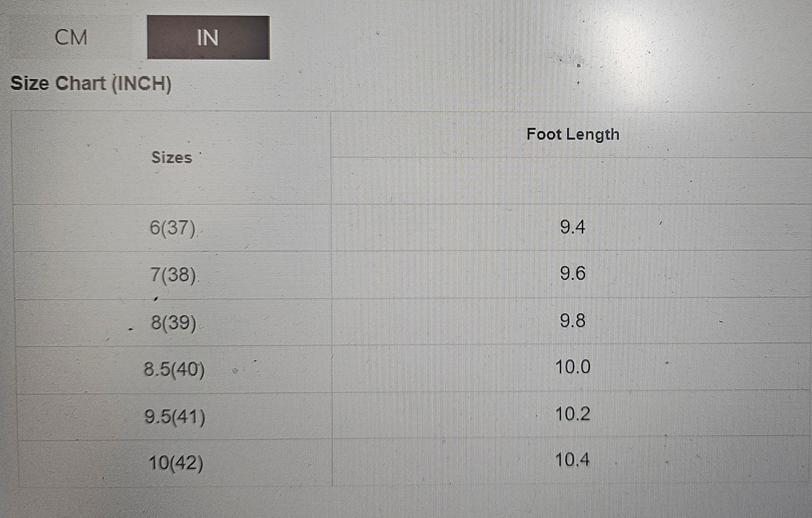812x518 pixels.
Task: Click the 9.8 foot length value
Action: tap(573, 320)
